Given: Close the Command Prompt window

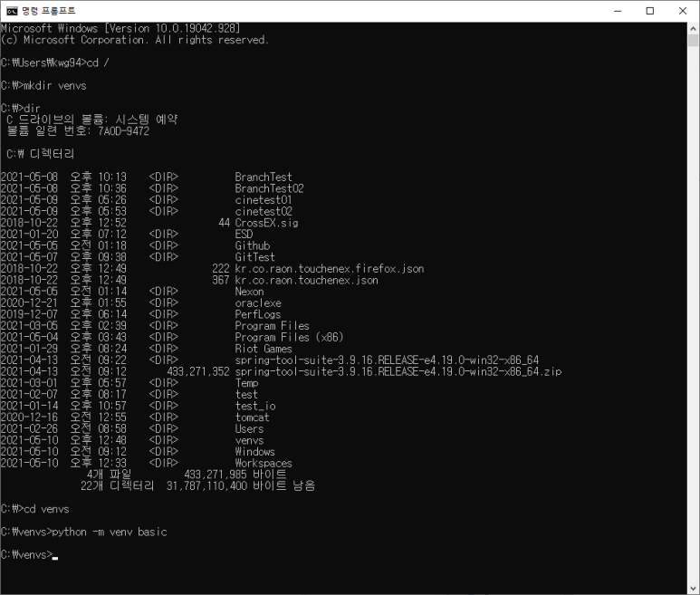Looking at the screenshot, I should 683,11.
